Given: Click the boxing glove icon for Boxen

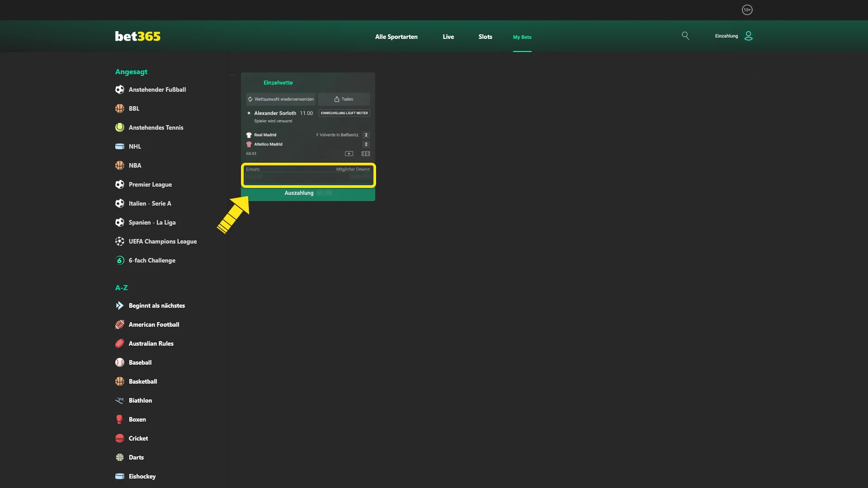Looking at the screenshot, I should [119, 419].
